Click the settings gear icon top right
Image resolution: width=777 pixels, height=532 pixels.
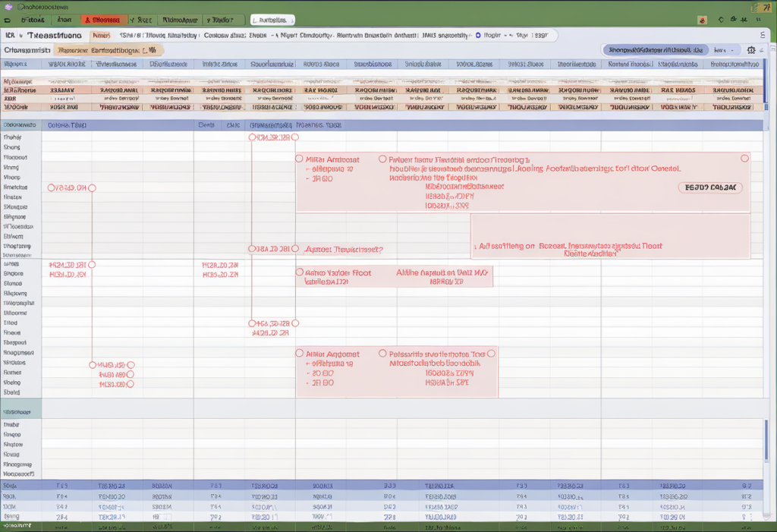pyautogui.click(x=751, y=49)
